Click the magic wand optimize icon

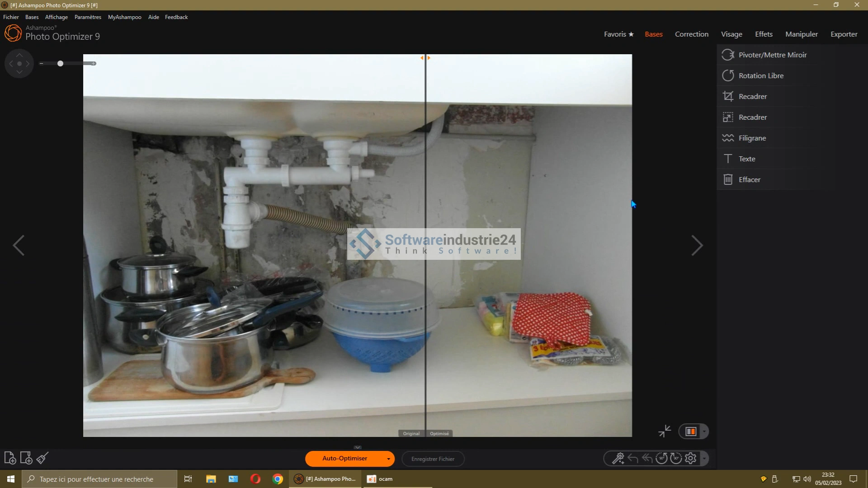tap(618, 459)
